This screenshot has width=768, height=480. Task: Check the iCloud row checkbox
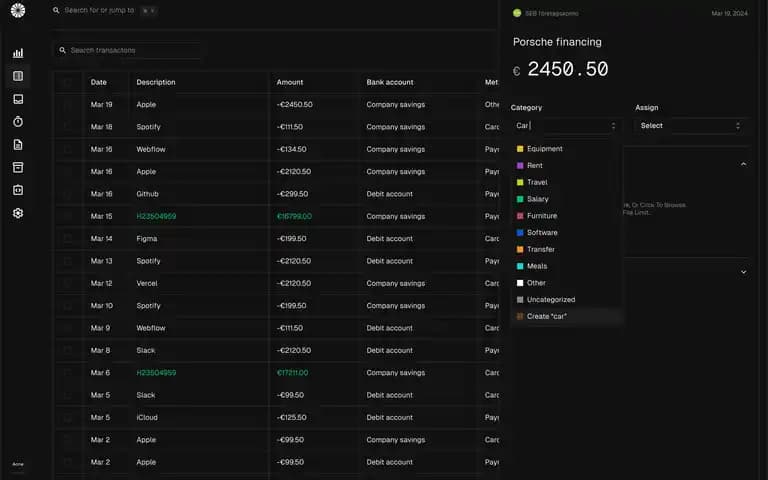coord(68,417)
